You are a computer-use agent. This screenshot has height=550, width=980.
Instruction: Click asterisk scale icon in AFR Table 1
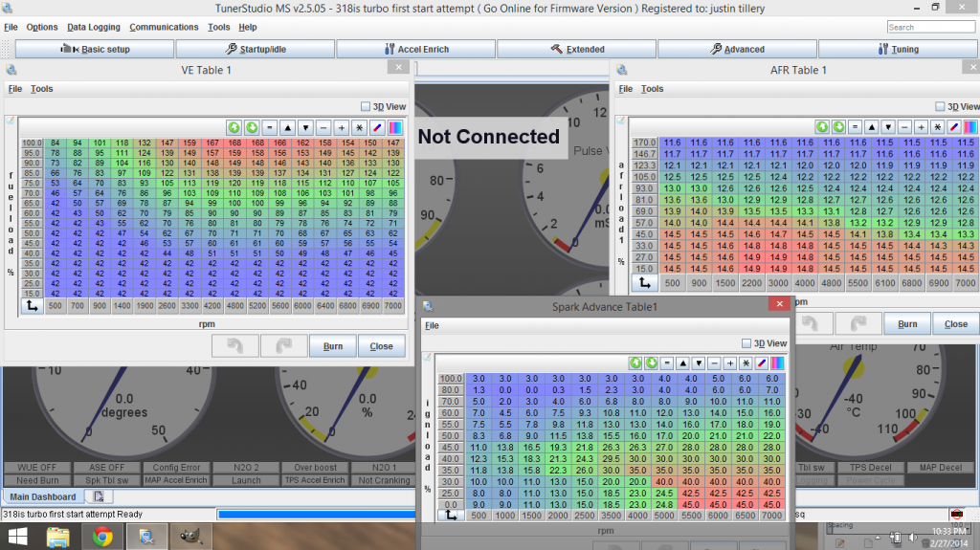938,127
